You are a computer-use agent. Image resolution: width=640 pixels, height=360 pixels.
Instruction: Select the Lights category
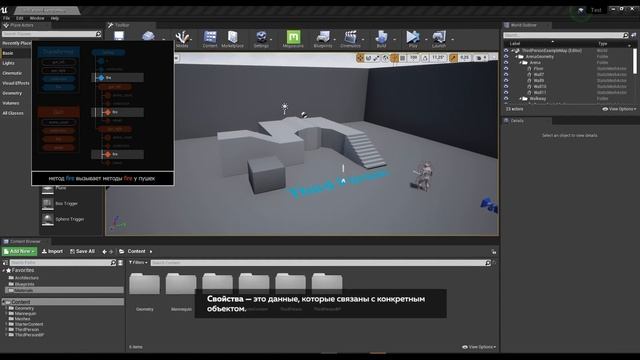click(x=9, y=63)
